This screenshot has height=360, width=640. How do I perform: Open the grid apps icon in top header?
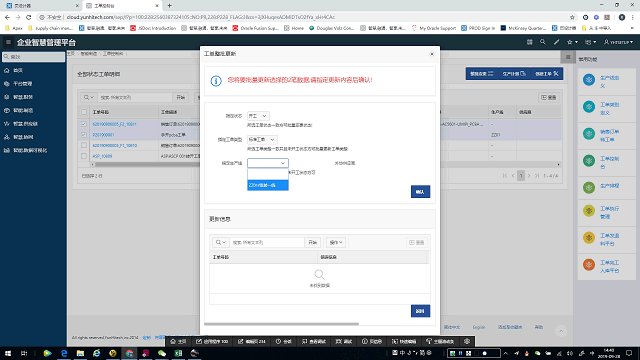[x=529, y=42]
